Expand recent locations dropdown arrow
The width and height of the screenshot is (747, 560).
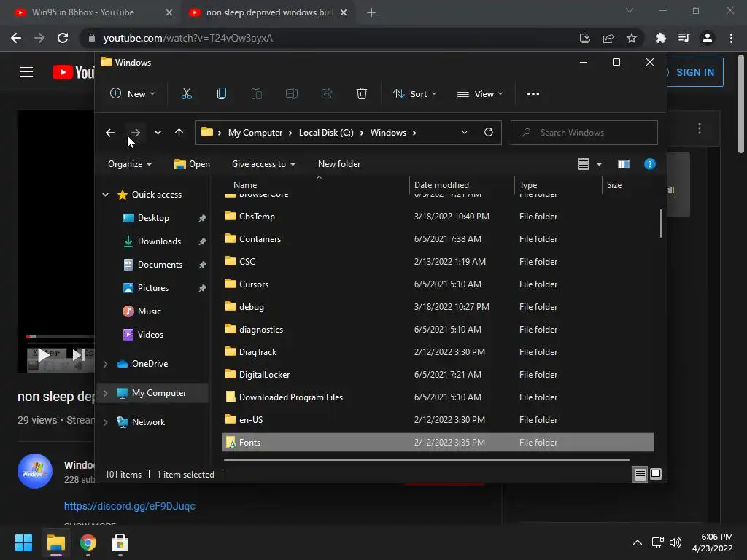158,133
